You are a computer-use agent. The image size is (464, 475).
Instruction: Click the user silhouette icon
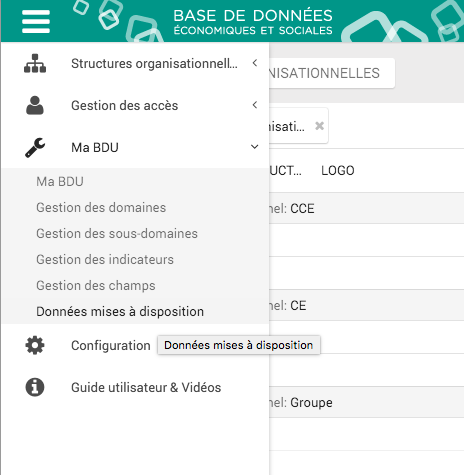point(35,105)
